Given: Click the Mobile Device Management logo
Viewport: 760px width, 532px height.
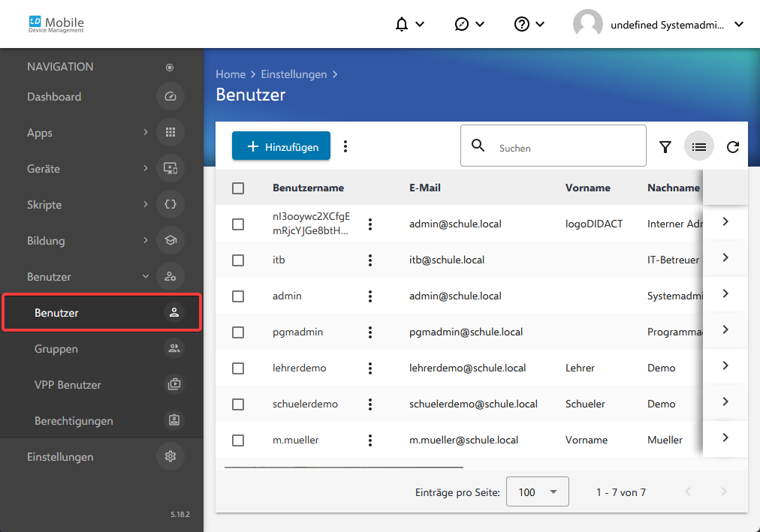Looking at the screenshot, I should tap(56, 24).
